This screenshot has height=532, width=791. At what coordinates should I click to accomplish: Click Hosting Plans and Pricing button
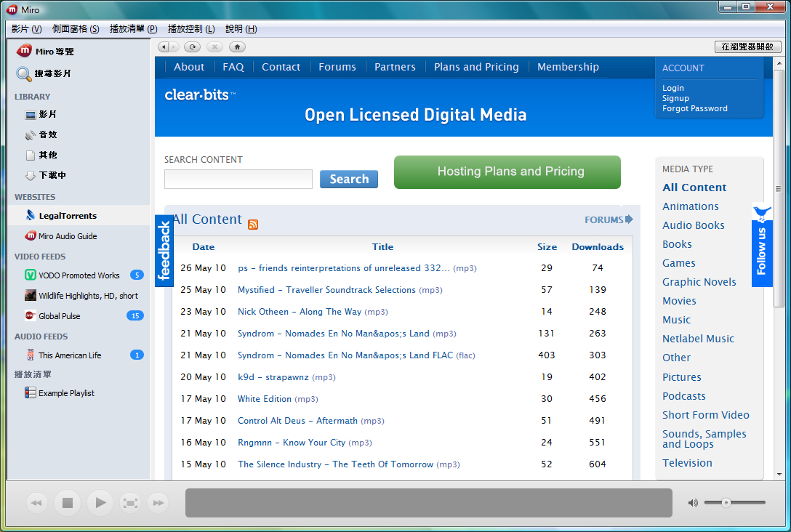507,172
